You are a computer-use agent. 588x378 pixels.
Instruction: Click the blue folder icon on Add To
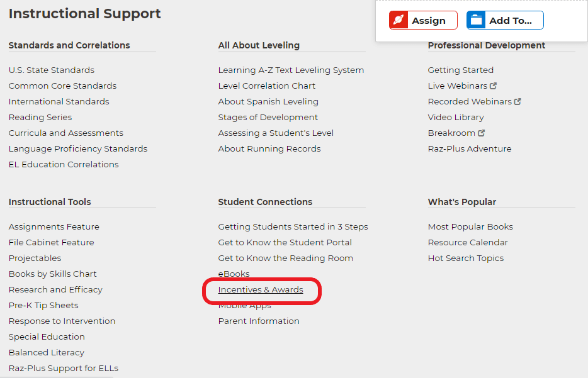pos(477,21)
